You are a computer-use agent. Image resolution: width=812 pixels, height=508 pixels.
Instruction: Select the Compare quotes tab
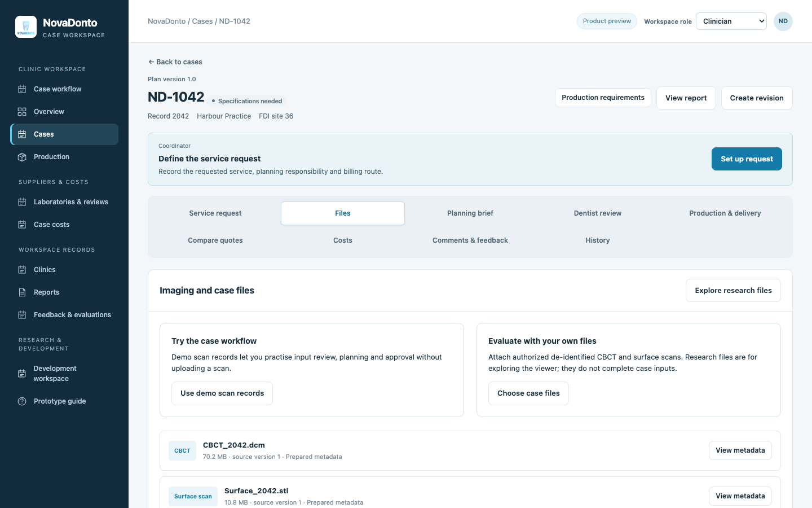coord(215,240)
